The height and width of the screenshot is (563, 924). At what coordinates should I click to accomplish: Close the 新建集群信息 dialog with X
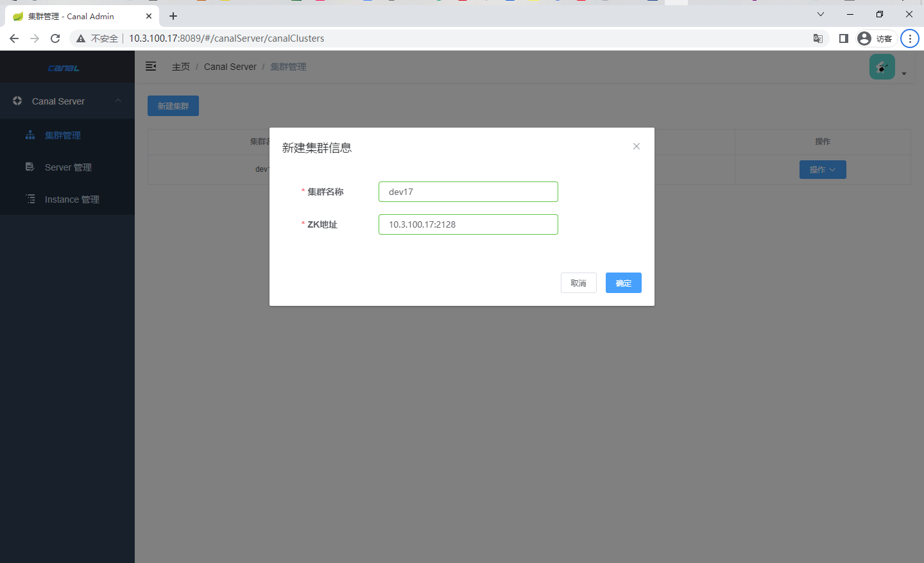coord(637,146)
